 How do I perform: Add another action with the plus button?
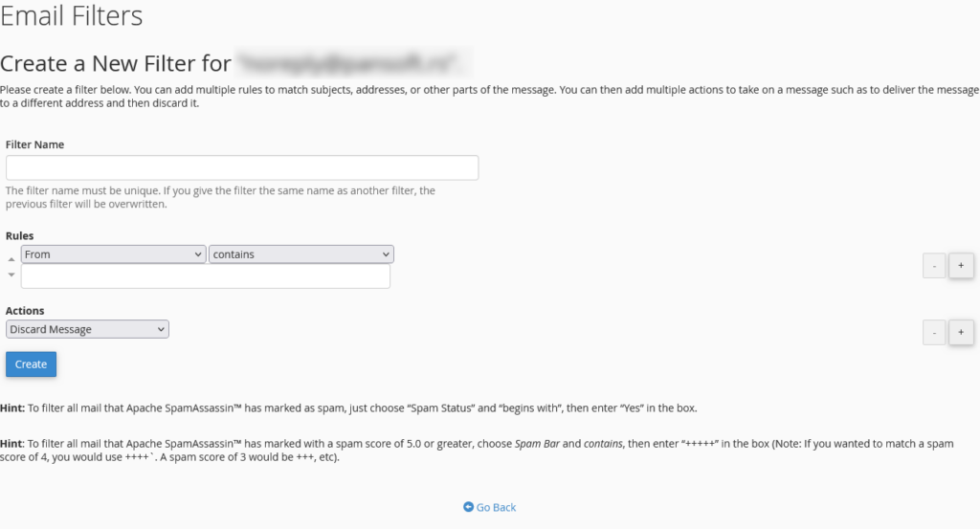click(961, 333)
